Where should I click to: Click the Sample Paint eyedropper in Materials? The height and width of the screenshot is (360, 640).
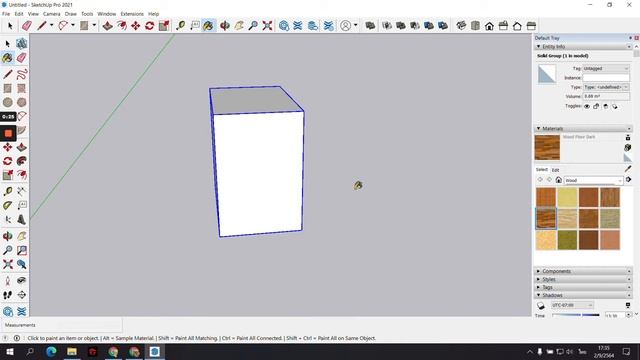click(x=628, y=169)
